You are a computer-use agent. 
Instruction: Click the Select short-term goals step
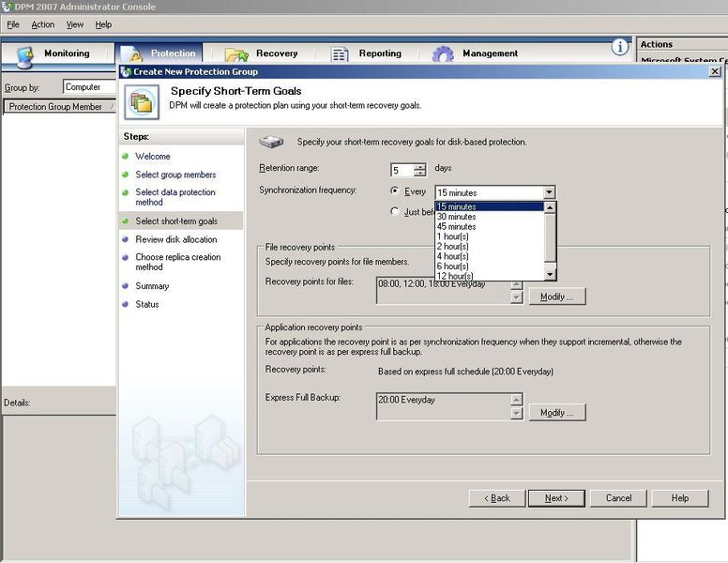tap(176, 221)
